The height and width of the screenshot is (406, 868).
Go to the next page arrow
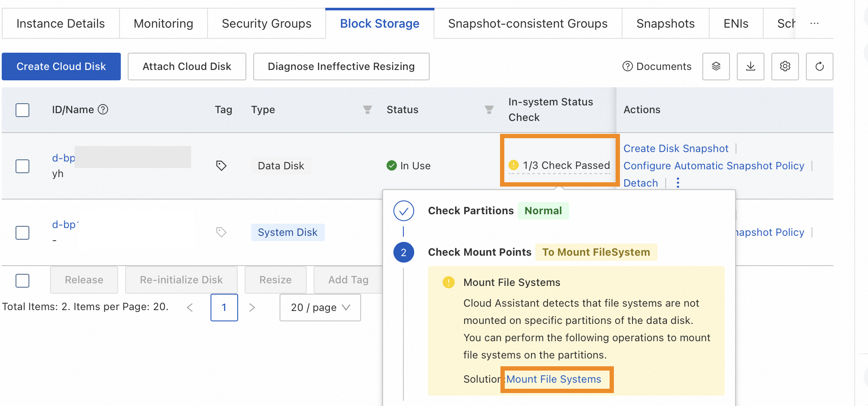[252, 308]
